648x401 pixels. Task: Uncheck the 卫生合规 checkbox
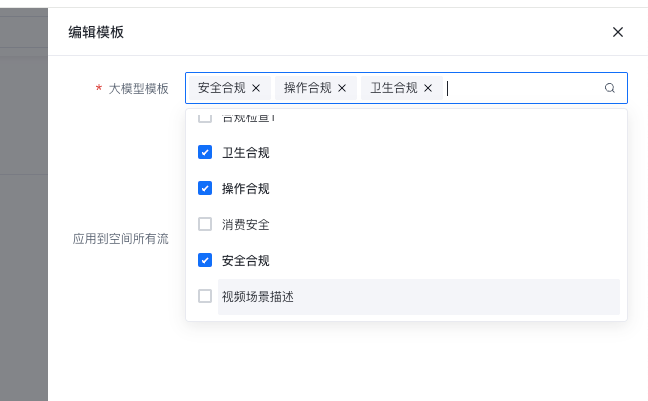pyautogui.click(x=205, y=152)
